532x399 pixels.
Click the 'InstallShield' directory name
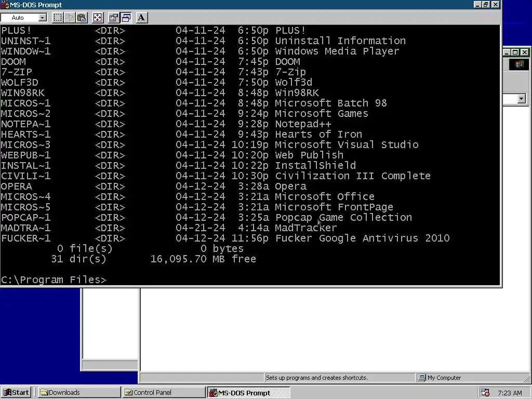[x=315, y=166]
